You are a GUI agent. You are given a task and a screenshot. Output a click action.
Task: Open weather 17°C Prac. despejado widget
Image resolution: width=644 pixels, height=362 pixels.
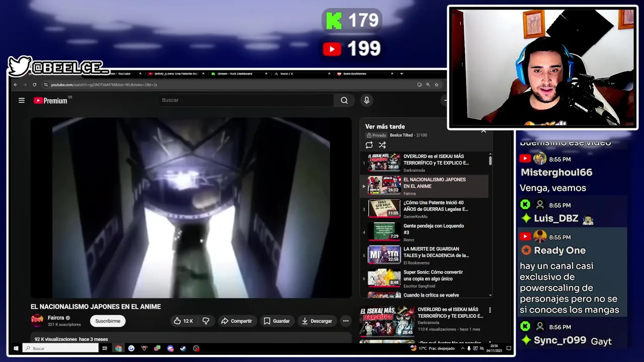coord(432,348)
